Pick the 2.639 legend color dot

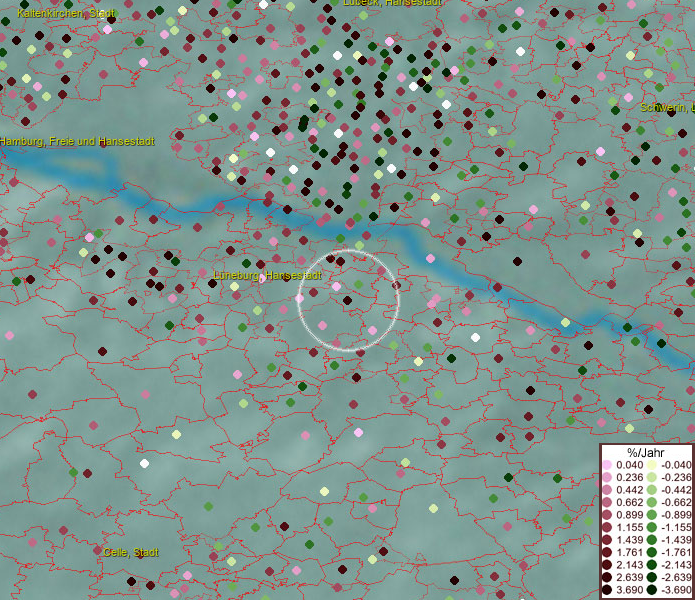tap(607, 577)
